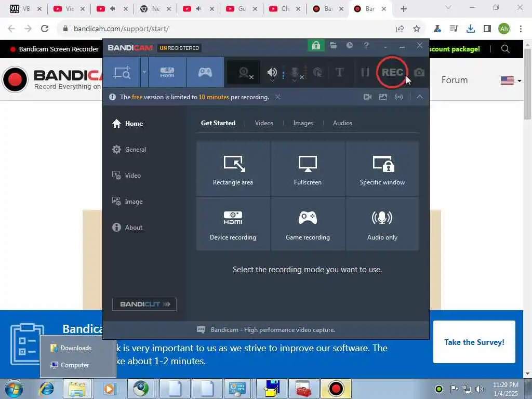This screenshot has width=532, height=399.
Task: Click the browser address bar URL
Action: [121, 29]
